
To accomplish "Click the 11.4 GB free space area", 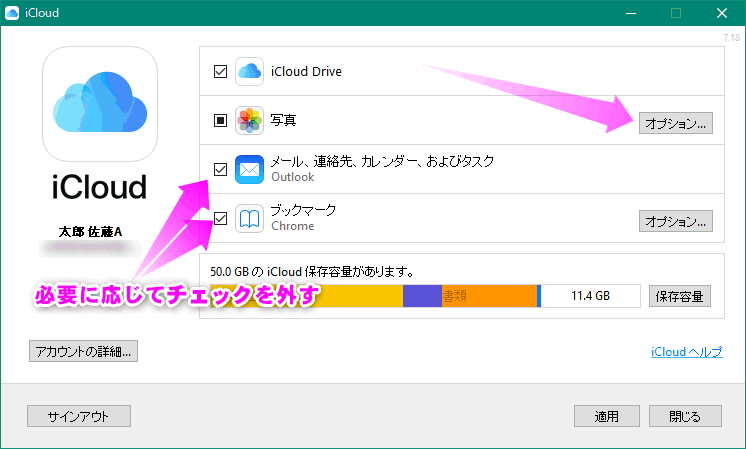I will pyautogui.click(x=590, y=296).
